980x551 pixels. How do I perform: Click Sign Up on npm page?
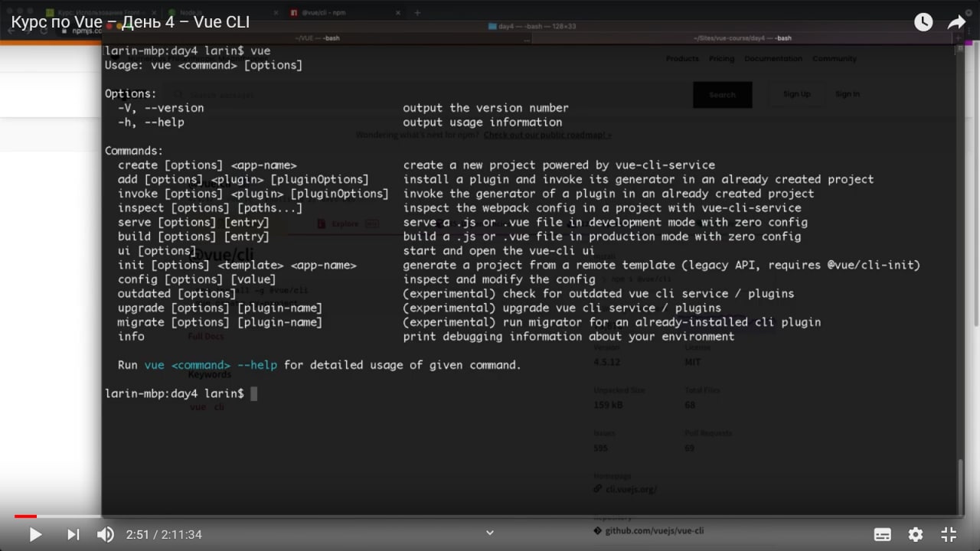click(796, 94)
